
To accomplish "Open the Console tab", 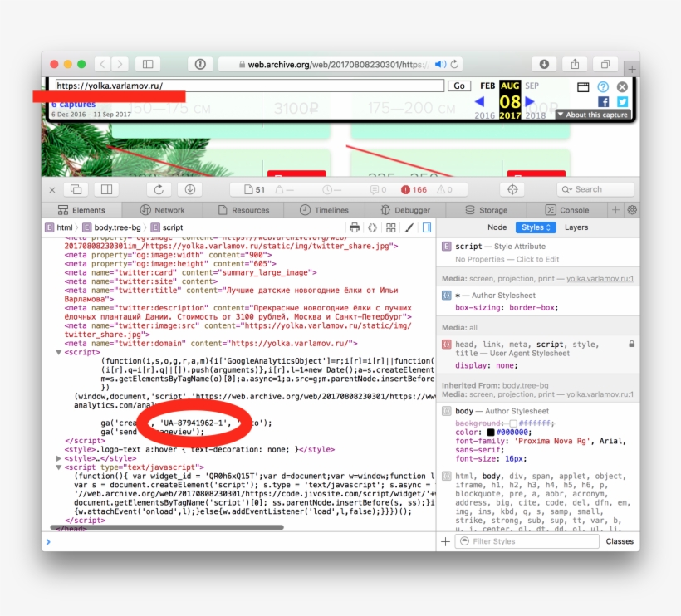I will pyautogui.click(x=567, y=210).
